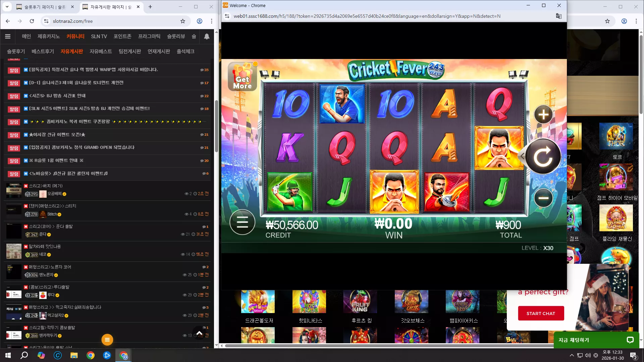
Task: Open the Get More gift box
Action: (x=243, y=76)
